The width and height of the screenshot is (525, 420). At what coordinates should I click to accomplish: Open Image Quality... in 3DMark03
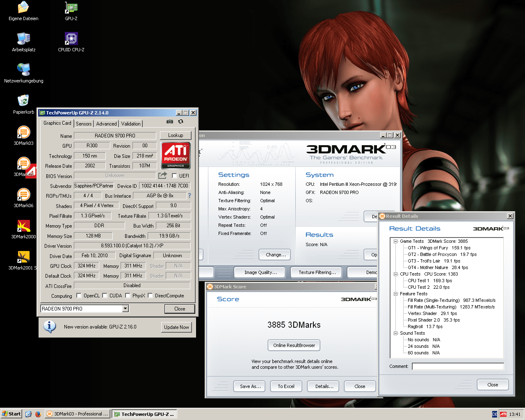pos(260,272)
